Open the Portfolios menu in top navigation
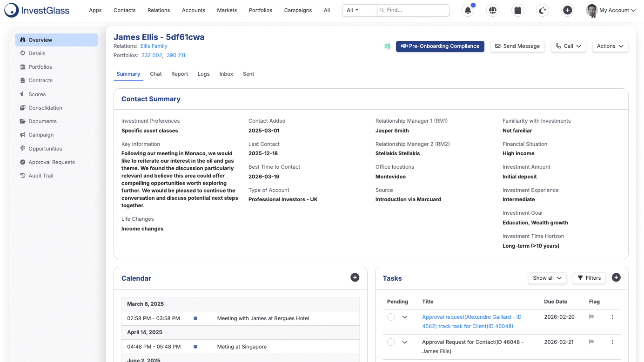 click(x=261, y=10)
